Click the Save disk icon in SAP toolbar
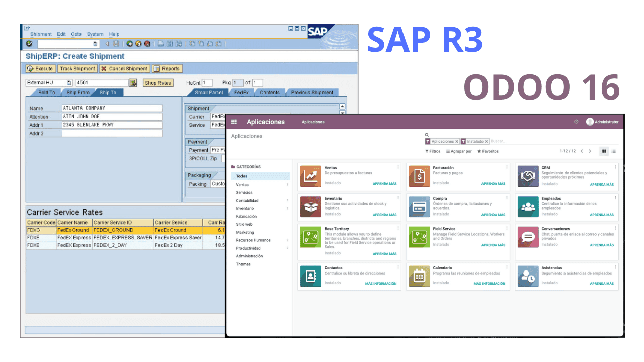 point(116,44)
